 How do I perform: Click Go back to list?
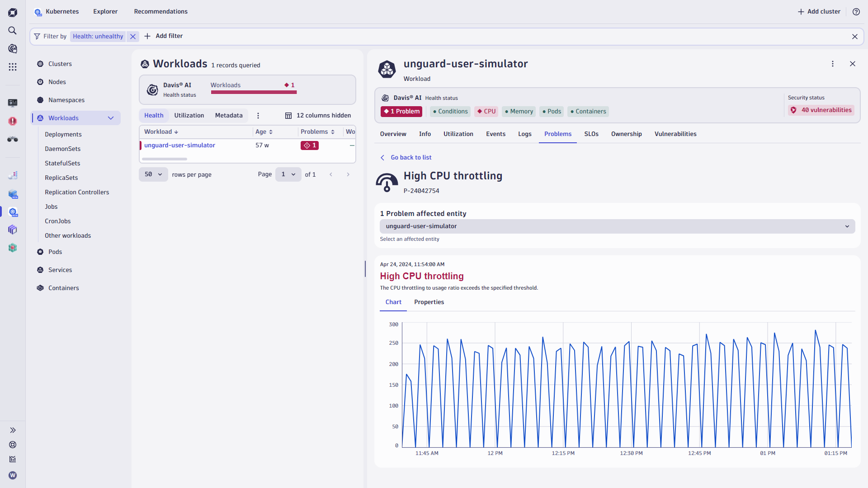click(x=411, y=157)
